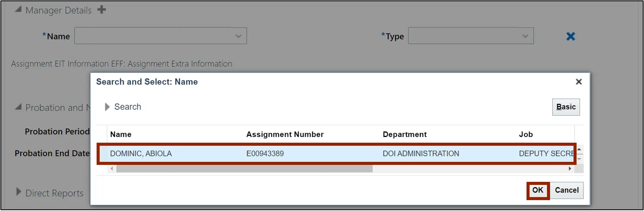Expand the Direct Reports section

[x=18, y=192]
